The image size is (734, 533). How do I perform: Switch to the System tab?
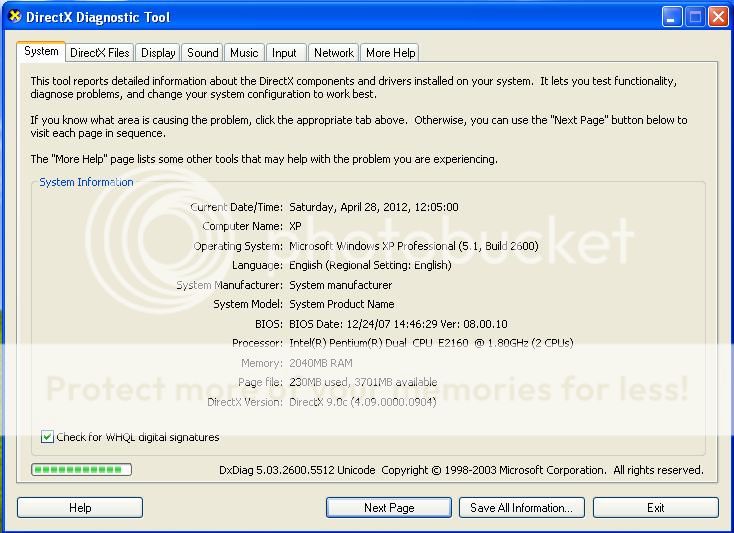[x=41, y=51]
